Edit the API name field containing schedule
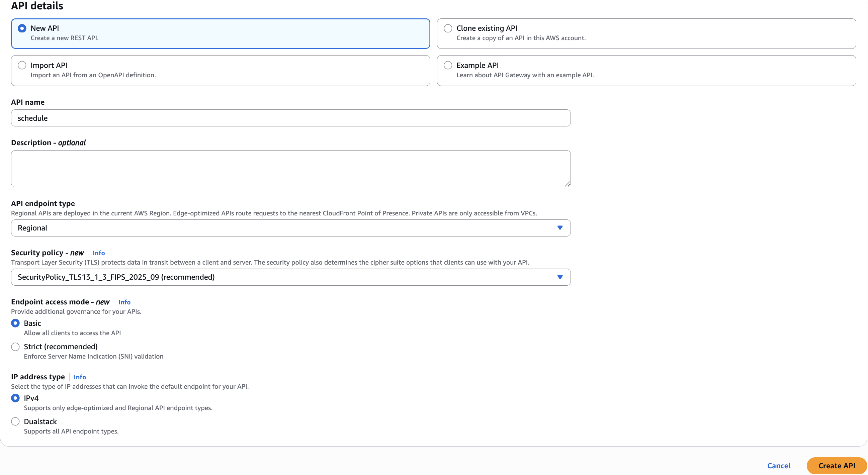The height and width of the screenshot is (475, 868). (290, 118)
